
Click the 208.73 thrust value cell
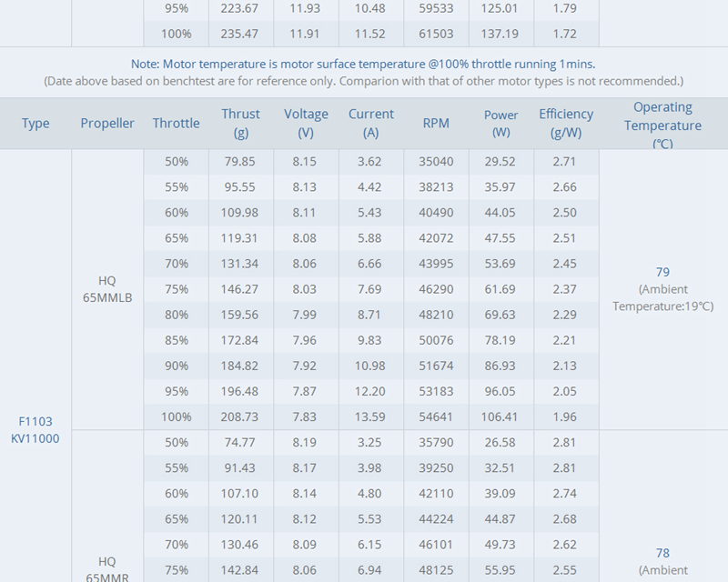coord(240,416)
